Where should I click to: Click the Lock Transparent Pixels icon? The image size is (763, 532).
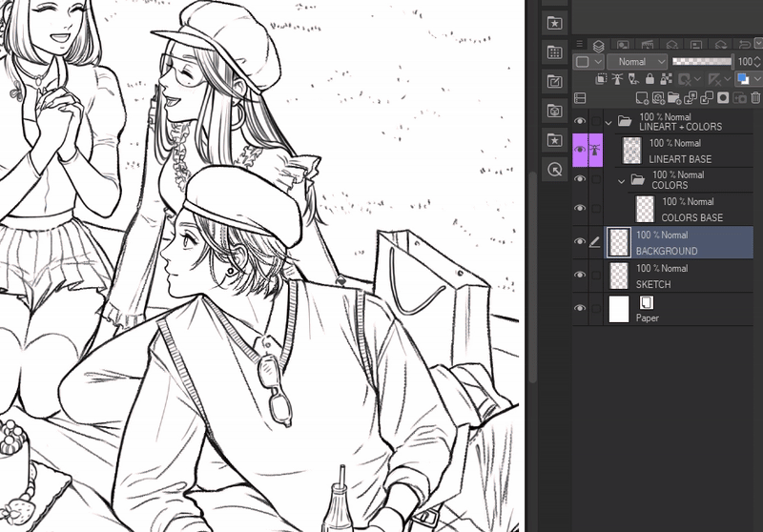click(x=665, y=79)
